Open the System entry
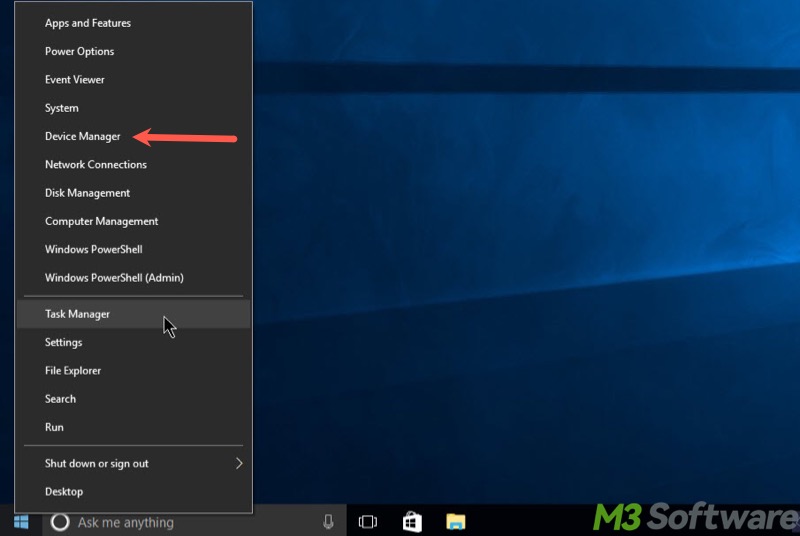This screenshot has width=800, height=536. click(62, 108)
